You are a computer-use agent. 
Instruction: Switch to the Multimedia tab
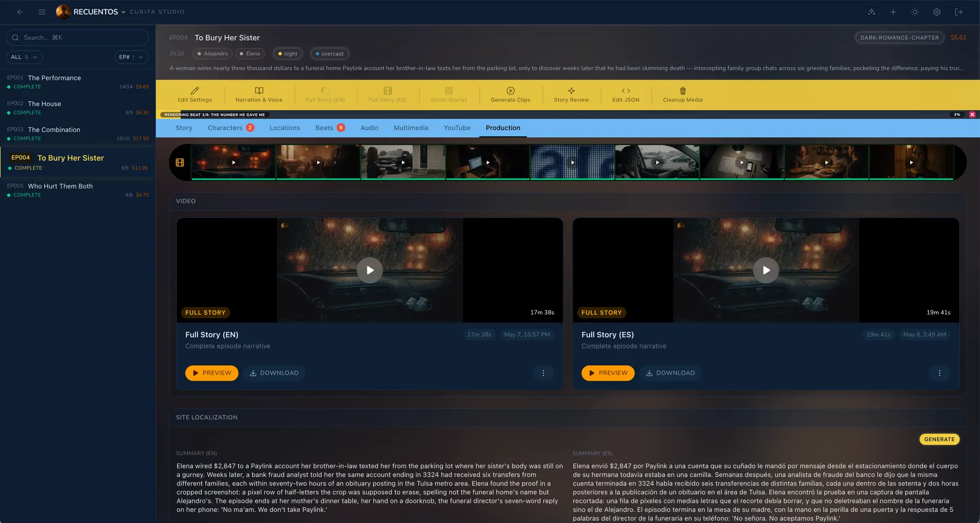(411, 128)
